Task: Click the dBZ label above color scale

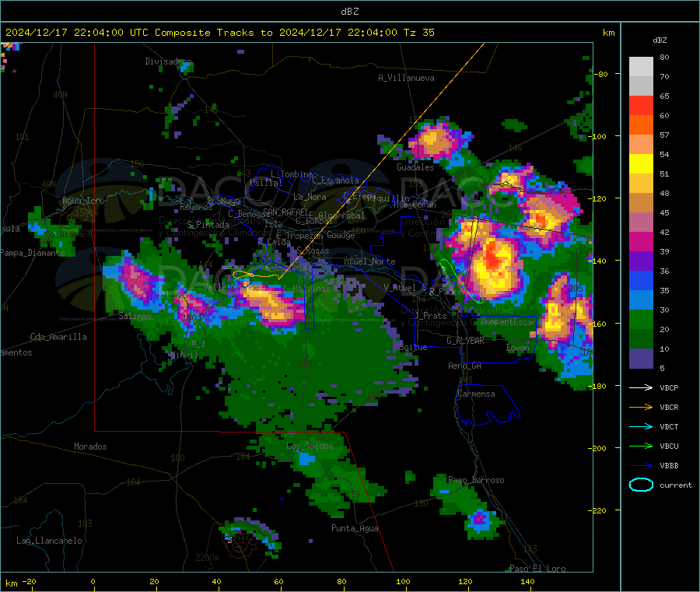Action: pos(660,40)
